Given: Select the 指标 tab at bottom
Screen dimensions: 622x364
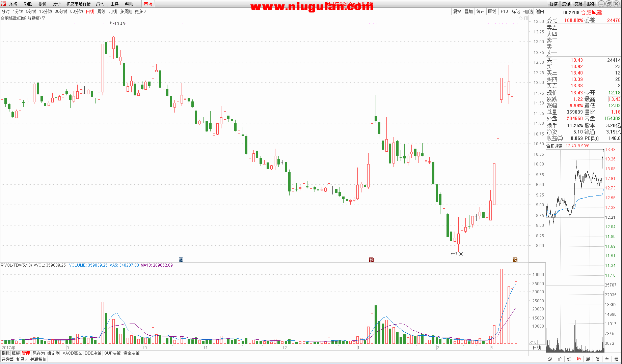Looking at the screenshot, I should (6, 353).
